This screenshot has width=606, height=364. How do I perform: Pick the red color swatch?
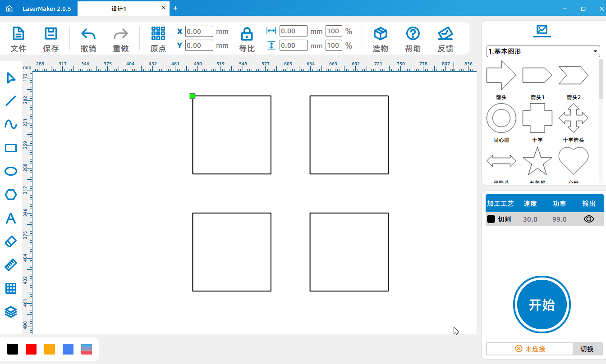point(31,349)
